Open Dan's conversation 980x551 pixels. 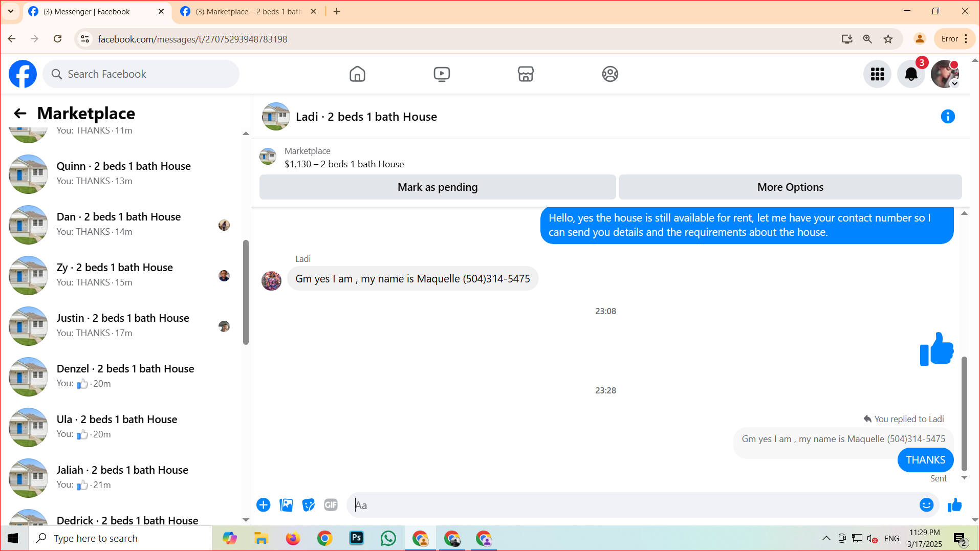[123, 225]
